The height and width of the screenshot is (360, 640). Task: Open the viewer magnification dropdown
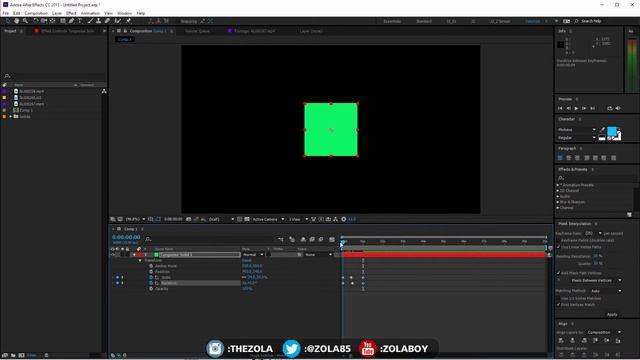click(135, 219)
